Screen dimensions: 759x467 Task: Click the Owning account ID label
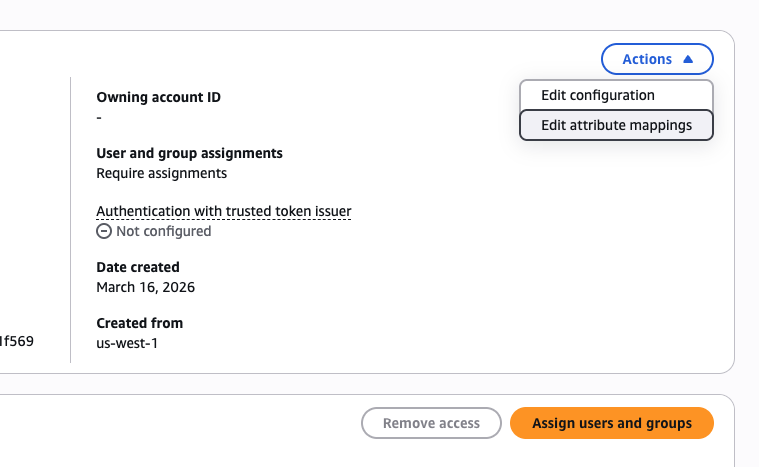point(158,97)
